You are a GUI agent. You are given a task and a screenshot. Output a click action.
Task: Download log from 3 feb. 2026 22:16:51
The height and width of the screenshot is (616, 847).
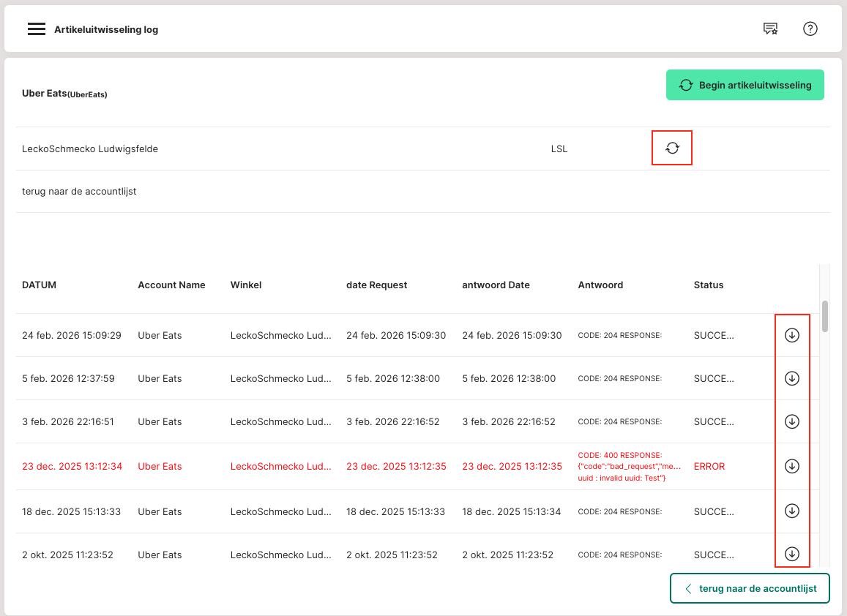791,421
